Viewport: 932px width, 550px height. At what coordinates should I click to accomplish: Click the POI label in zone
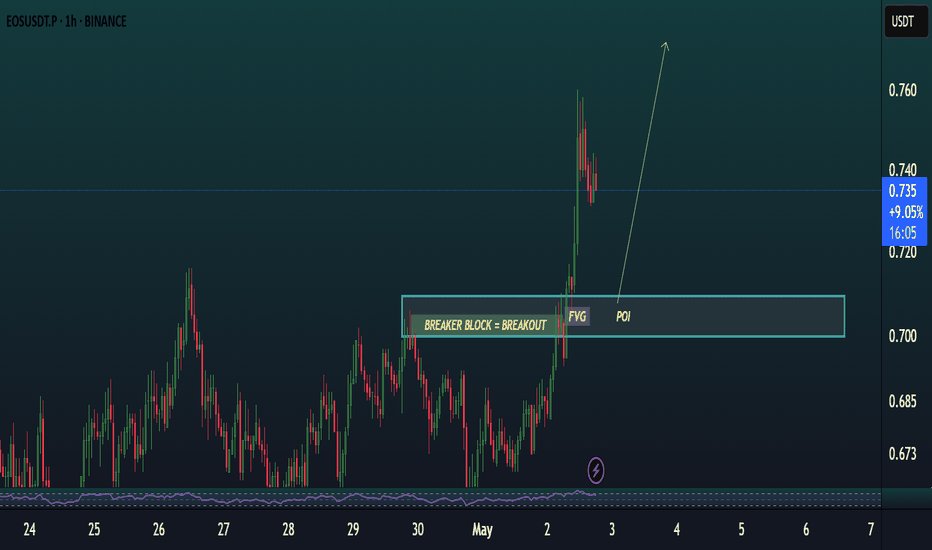(x=623, y=317)
